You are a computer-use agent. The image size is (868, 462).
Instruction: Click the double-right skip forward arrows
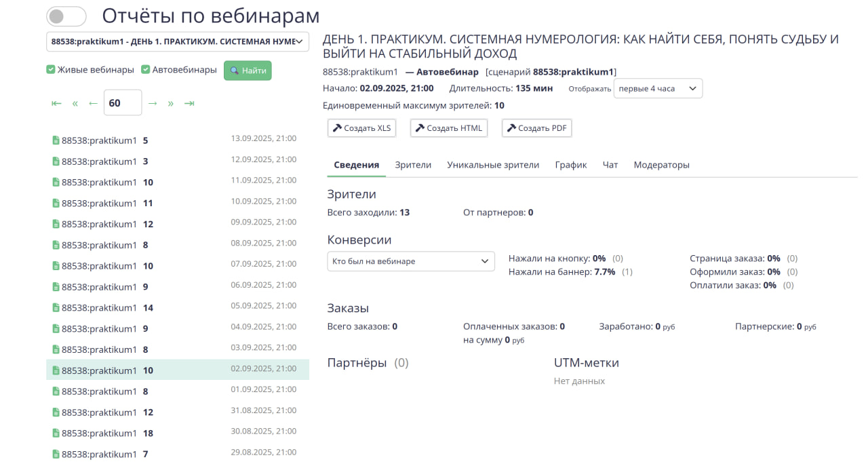tap(171, 103)
